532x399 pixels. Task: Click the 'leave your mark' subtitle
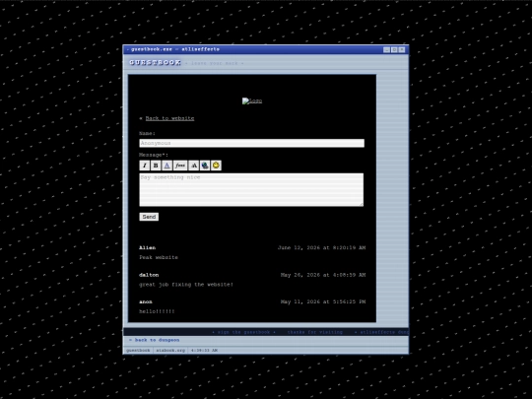(x=215, y=63)
